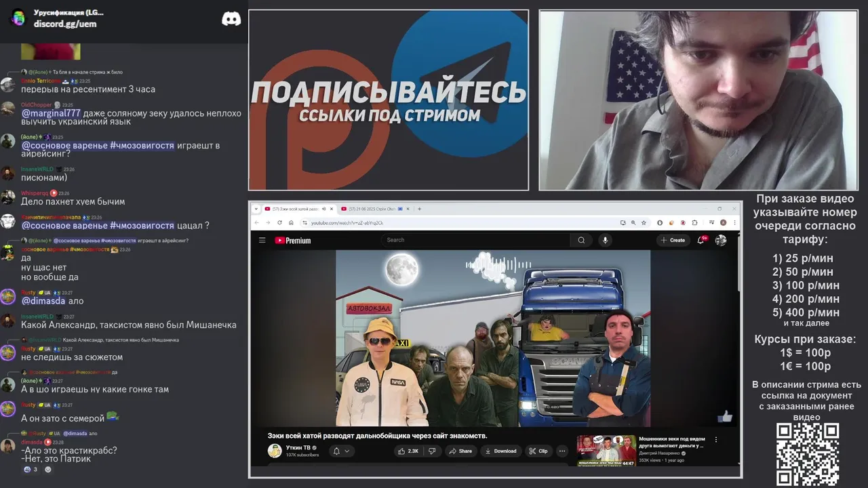Bookmark this page with the star icon
Screen dimensions: 868x488
[x=644, y=222]
